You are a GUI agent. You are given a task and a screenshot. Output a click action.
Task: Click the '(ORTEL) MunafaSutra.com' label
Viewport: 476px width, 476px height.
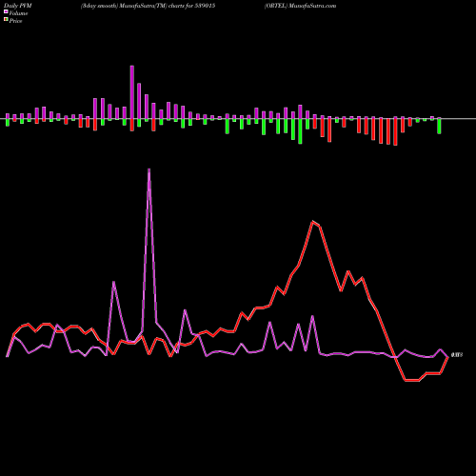300,6
